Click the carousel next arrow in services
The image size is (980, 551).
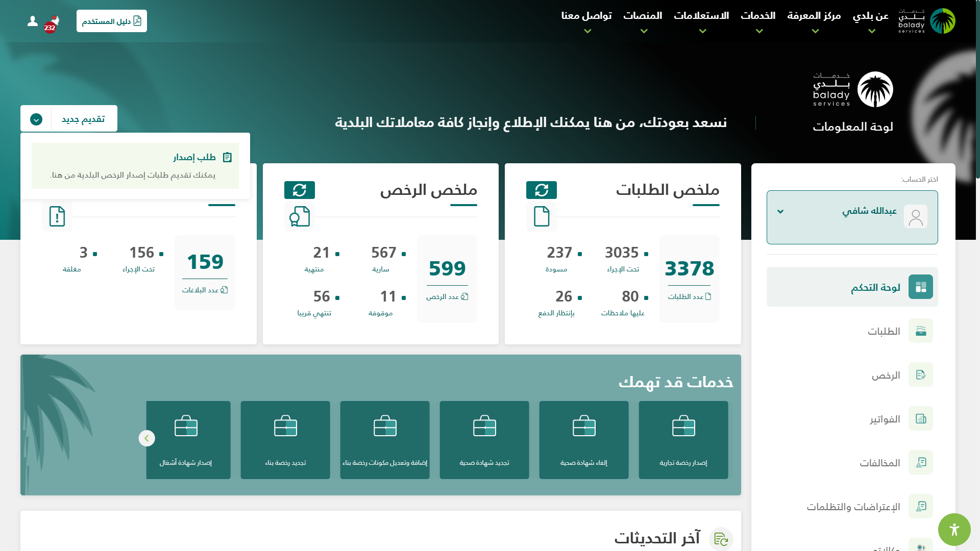click(x=146, y=438)
